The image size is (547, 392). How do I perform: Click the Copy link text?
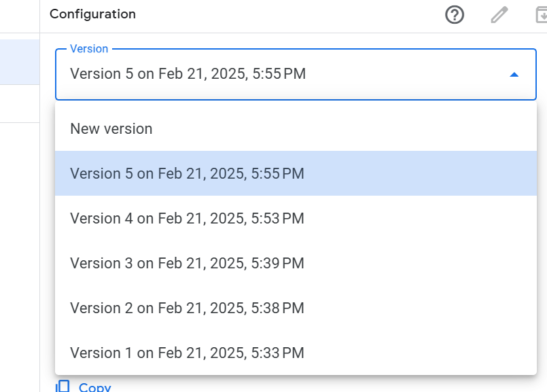(95, 387)
